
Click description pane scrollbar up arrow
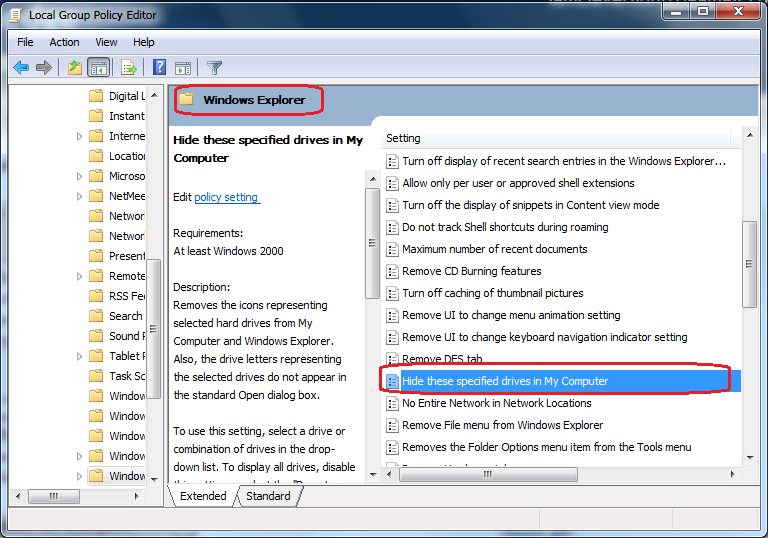point(373,179)
